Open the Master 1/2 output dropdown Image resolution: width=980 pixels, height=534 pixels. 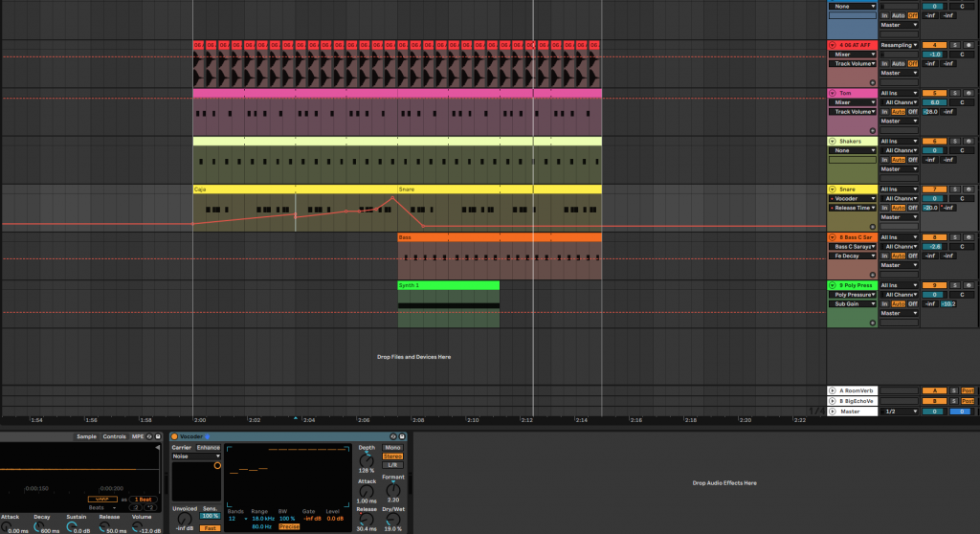point(899,412)
